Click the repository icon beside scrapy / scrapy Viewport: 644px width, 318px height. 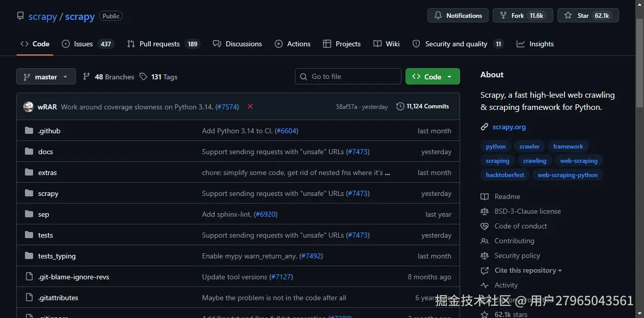tap(20, 16)
